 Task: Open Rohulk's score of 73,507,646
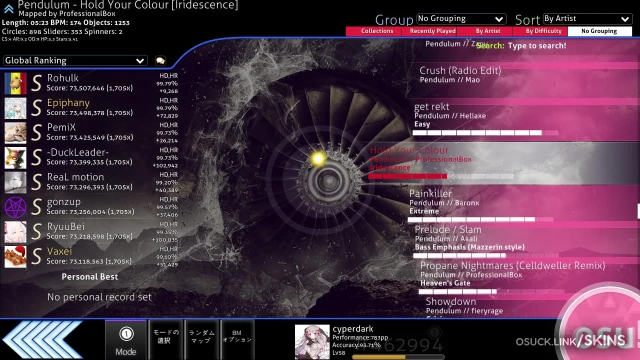tap(91, 83)
